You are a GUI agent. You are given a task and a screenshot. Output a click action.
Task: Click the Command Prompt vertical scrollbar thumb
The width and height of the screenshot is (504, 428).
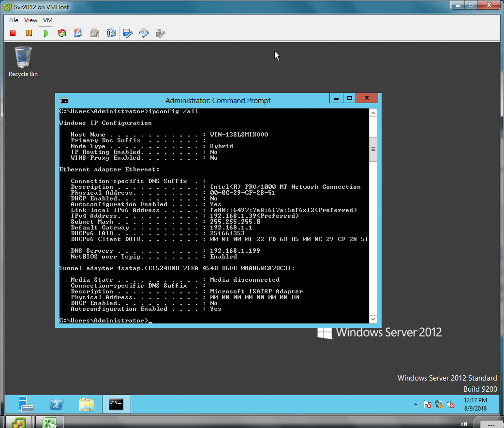coord(373,149)
